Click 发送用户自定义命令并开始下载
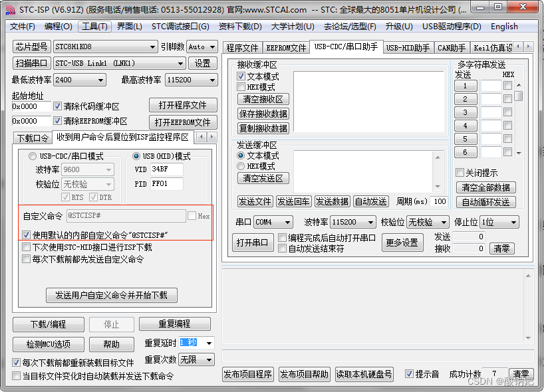This screenshot has height=392, width=544. pos(111,295)
